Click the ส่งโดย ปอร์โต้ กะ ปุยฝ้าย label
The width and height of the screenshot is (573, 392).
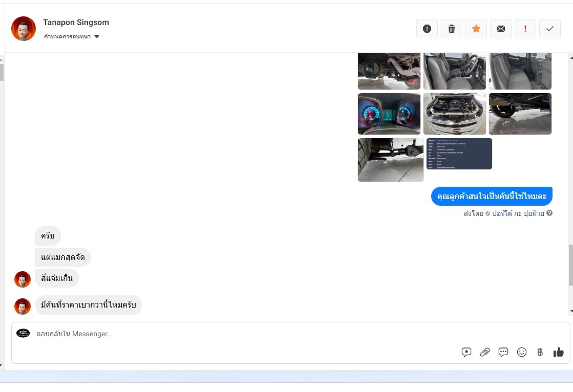pos(504,213)
